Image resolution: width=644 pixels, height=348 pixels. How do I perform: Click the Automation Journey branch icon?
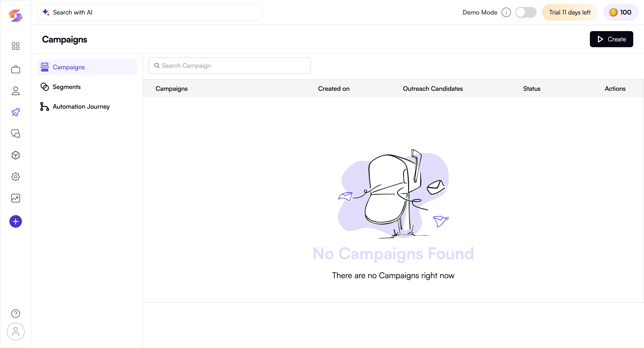[44, 106]
